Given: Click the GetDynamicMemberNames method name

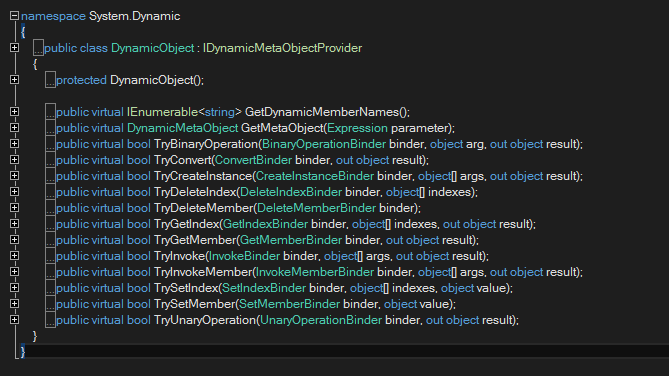Looking at the screenshot, I should pos(322,112).
